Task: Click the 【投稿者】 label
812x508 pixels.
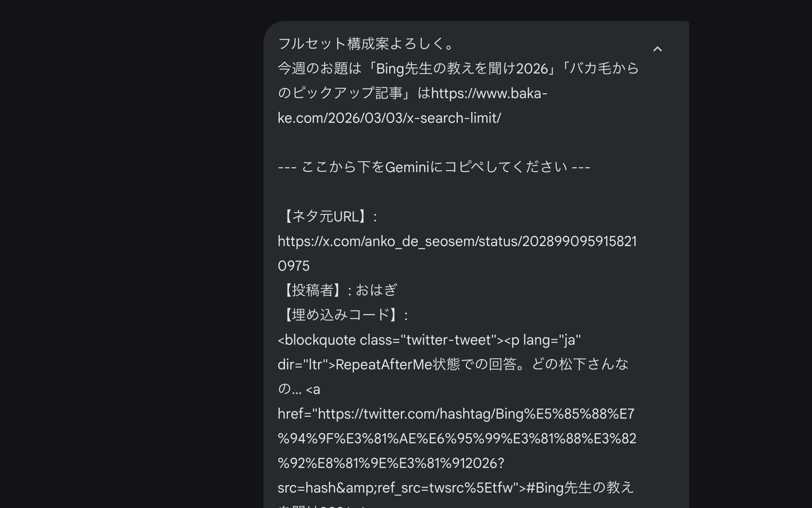Action: click(x=313, y=290)
